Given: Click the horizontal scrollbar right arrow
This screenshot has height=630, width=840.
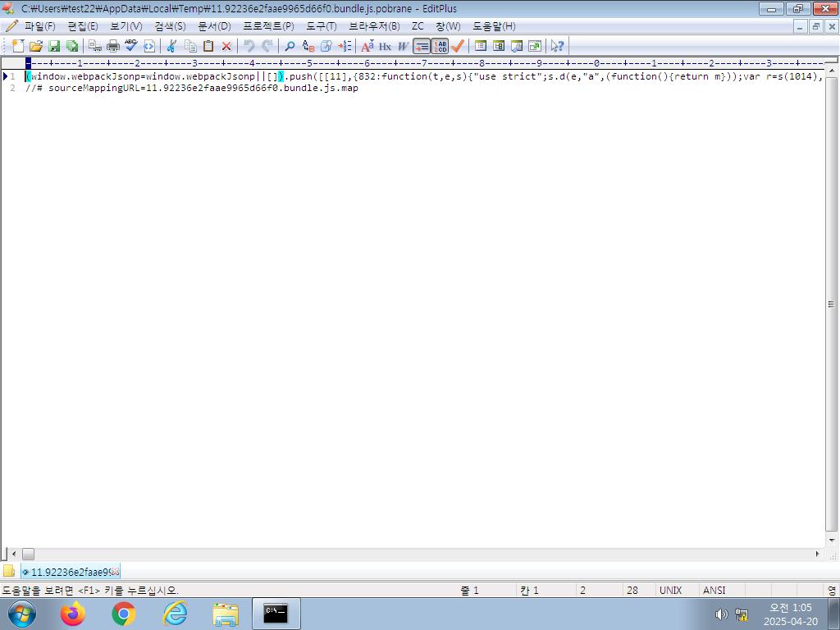Looking at the screenshot, I should [818, 554].
